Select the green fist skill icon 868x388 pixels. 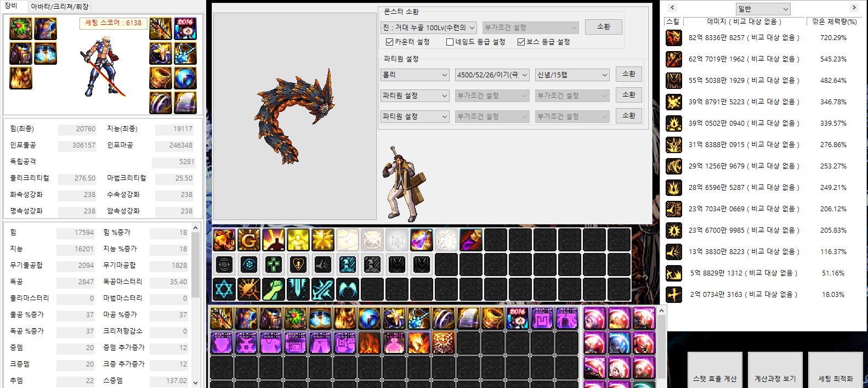pos(273,289)
